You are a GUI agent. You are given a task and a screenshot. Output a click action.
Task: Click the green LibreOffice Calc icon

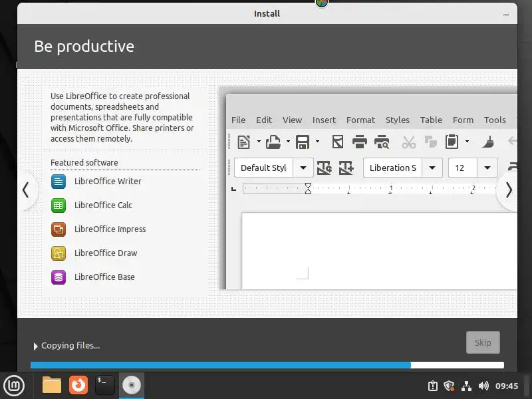coord(59,205)
